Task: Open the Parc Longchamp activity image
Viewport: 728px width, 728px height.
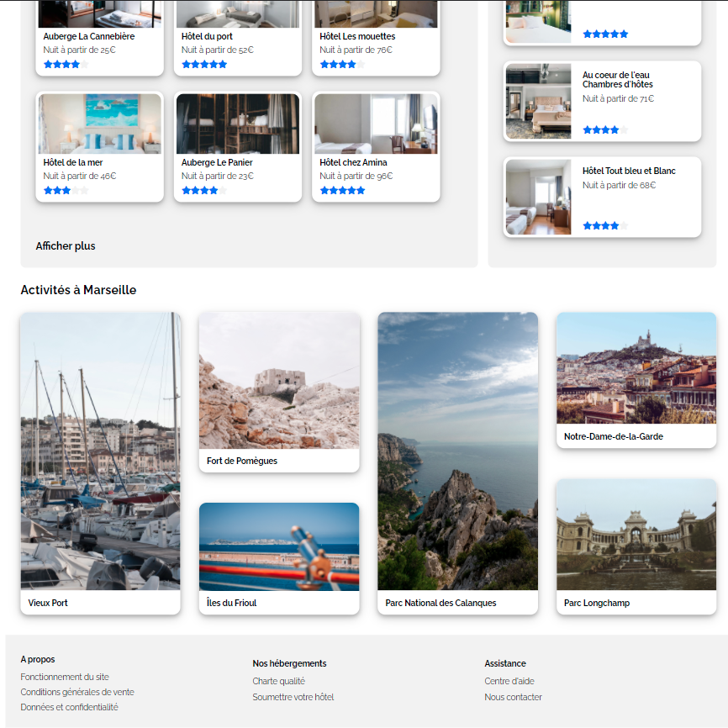Action: [x=636, y=535]
